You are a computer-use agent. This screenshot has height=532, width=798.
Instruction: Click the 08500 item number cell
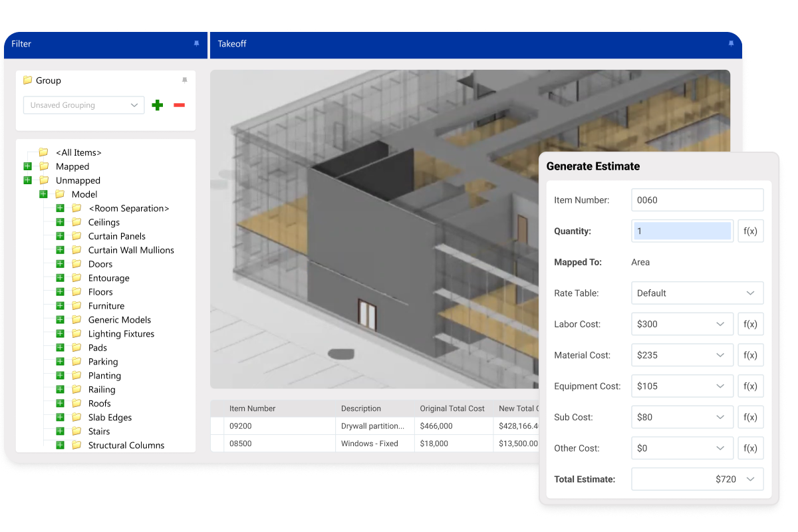point(280,444)
